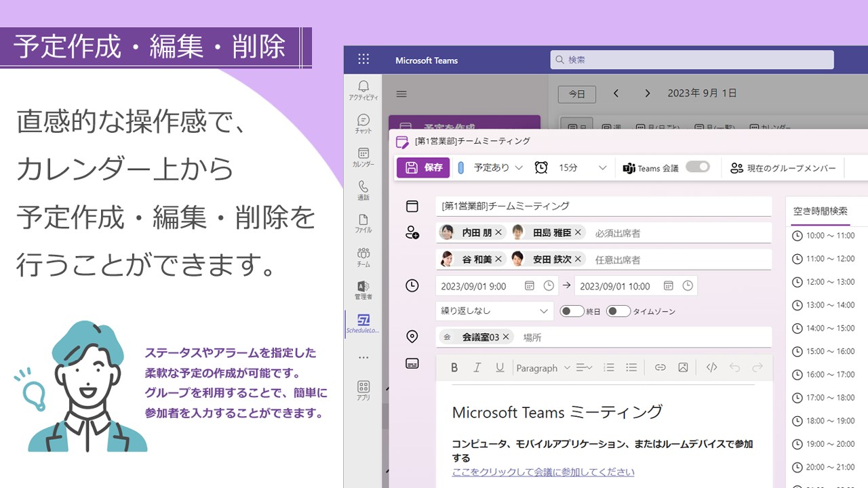
Task: Apply italic formatting in the editor
Action: 477,367
